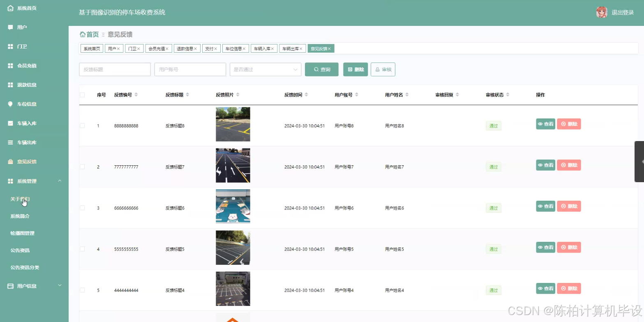Click the grid icon beside 系统管理
The height and width of the screenshot is (322, 644).
point(11,181)
